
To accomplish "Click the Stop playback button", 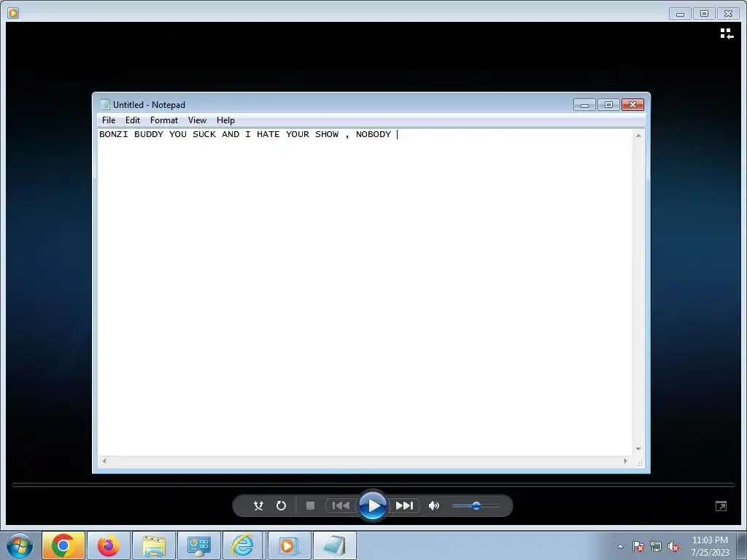I will tap(310, 506).
